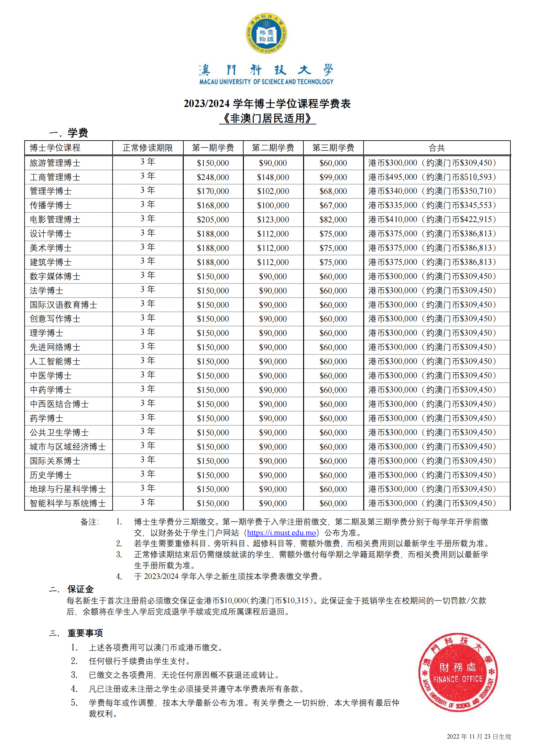Select the row label 历史学博士
Screen dimensions: 535x756
tap(51, 475)
